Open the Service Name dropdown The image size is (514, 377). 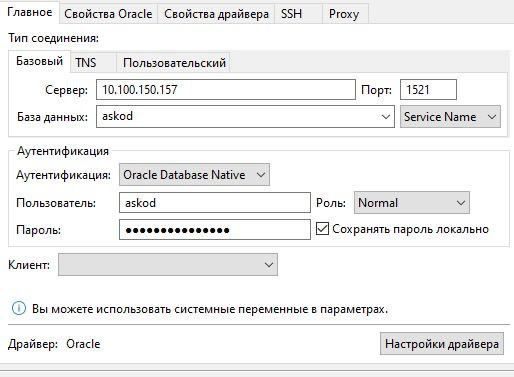click(x=450, y=116)
